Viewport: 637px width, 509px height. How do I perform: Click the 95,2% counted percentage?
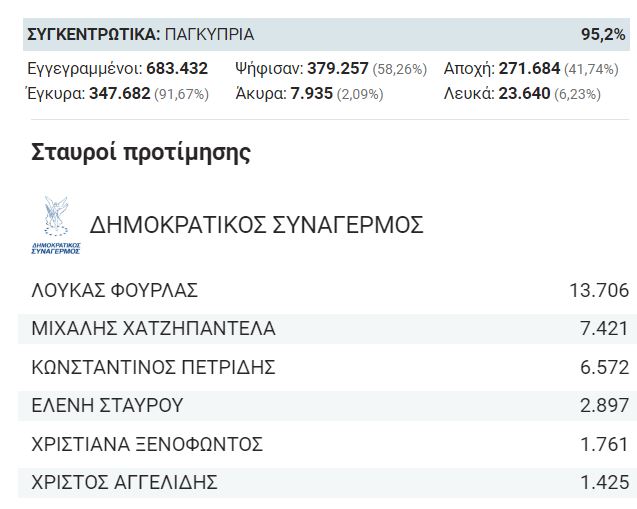click(x=603, y=35)
